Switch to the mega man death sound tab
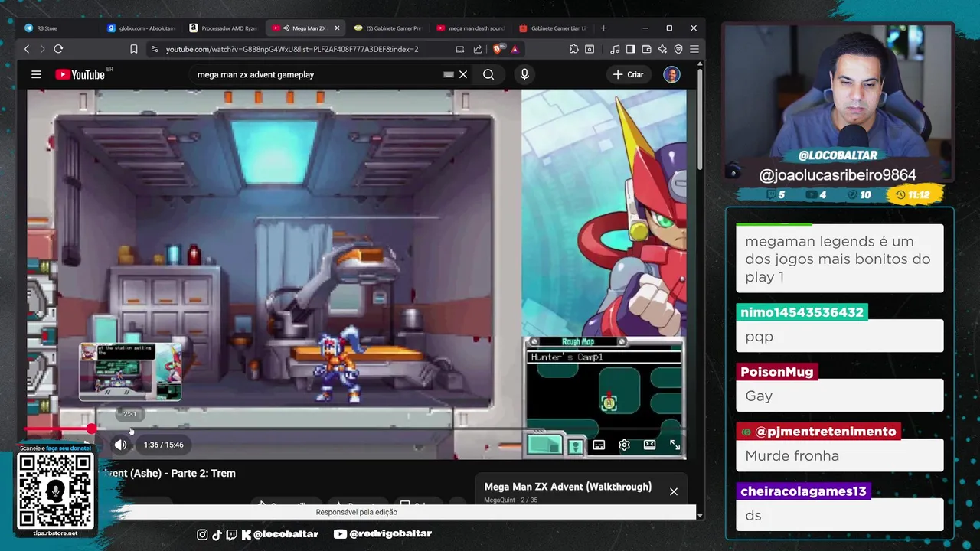This screenshot has height=551, width=980. (x=471, y=28)
